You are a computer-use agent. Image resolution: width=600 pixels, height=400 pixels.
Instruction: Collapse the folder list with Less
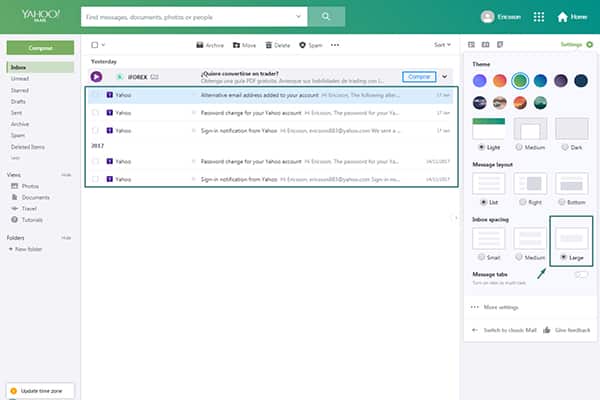coord(15,158)
